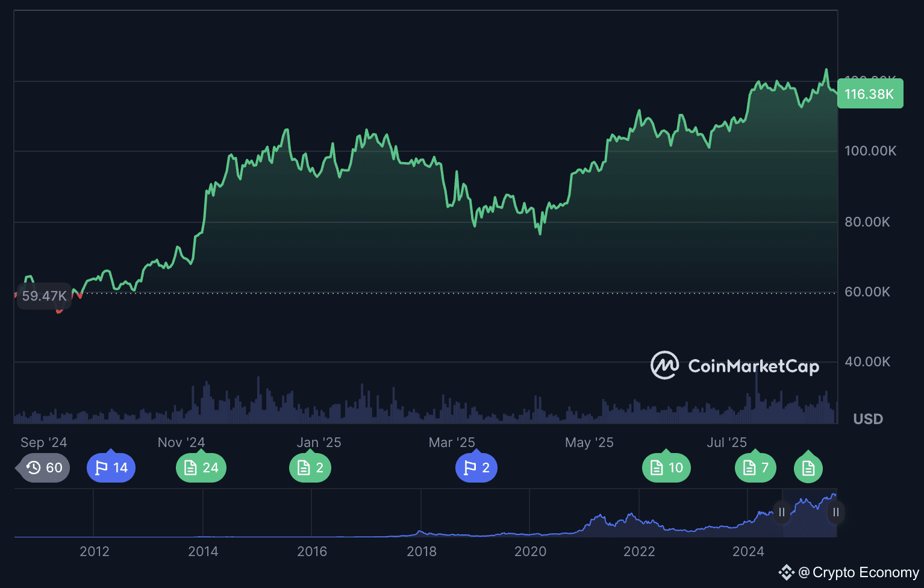Click the 2022 year on overview timeline

[639, 551]
